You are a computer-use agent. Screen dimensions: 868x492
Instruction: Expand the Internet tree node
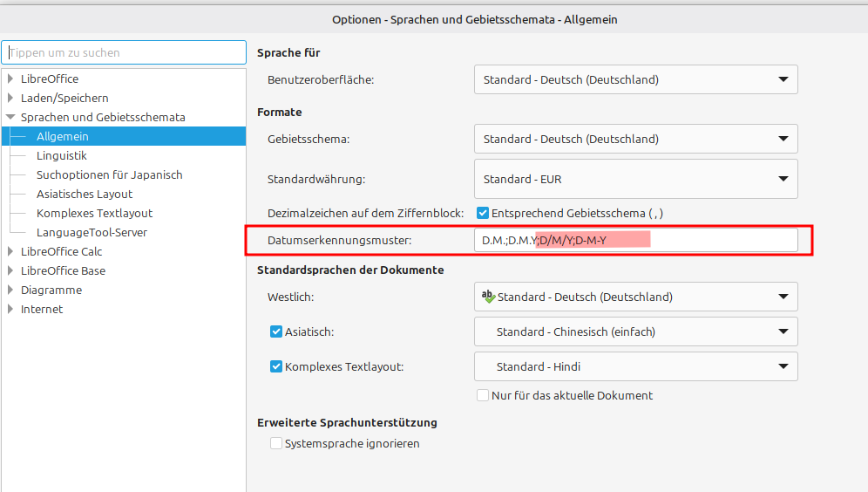pyautogui.click(x=11, y=309)
